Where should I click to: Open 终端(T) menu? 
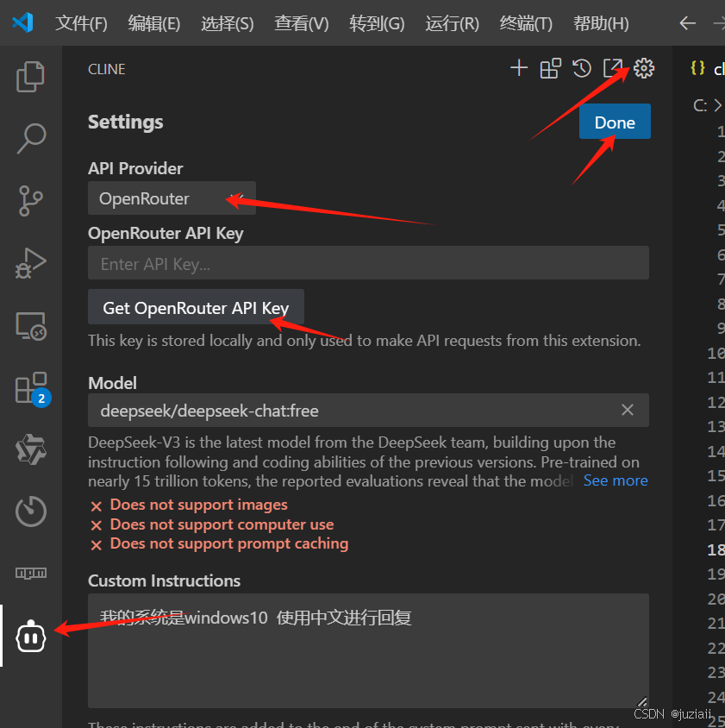526,23
